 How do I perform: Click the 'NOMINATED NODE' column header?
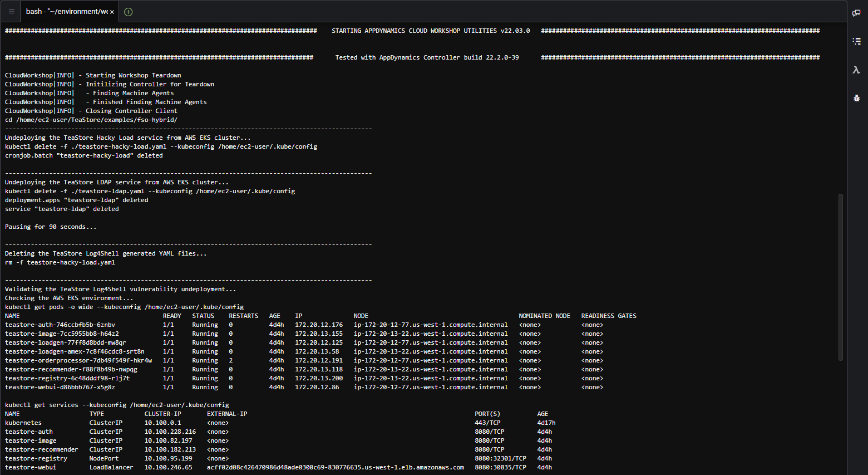tap(545, 316)
